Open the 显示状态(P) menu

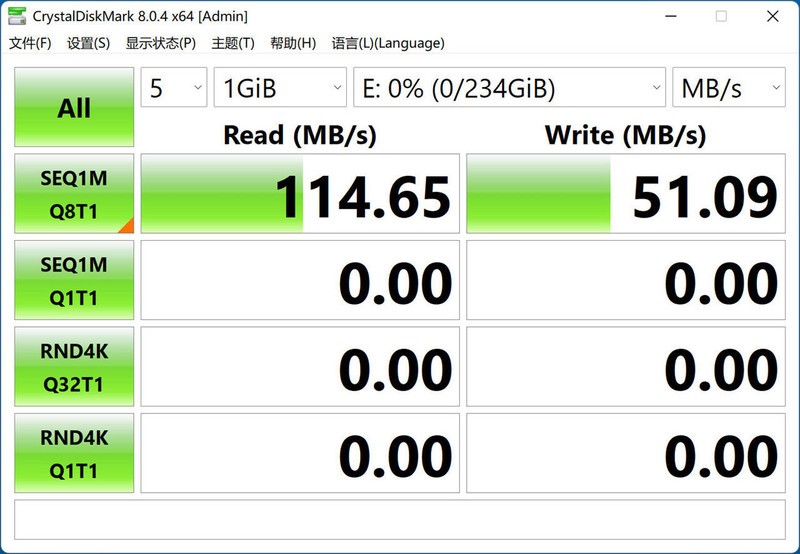coord(161,43)
